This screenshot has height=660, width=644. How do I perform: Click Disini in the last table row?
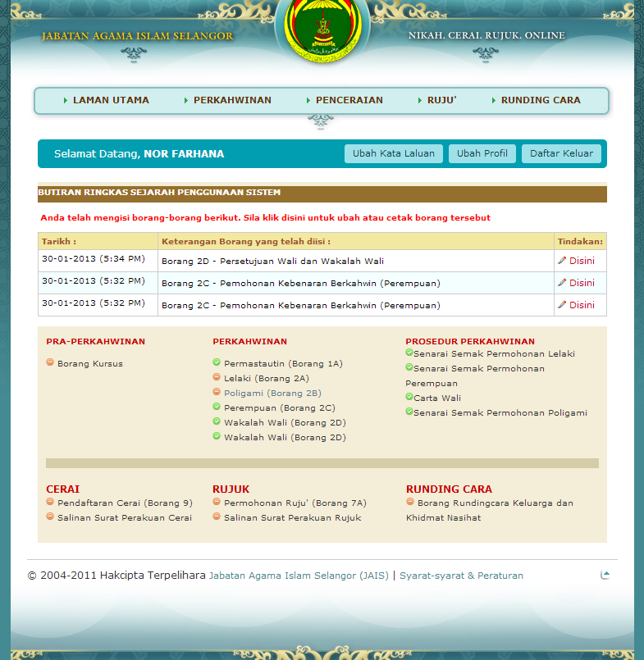pyautogui.click(x=582, y=305)
